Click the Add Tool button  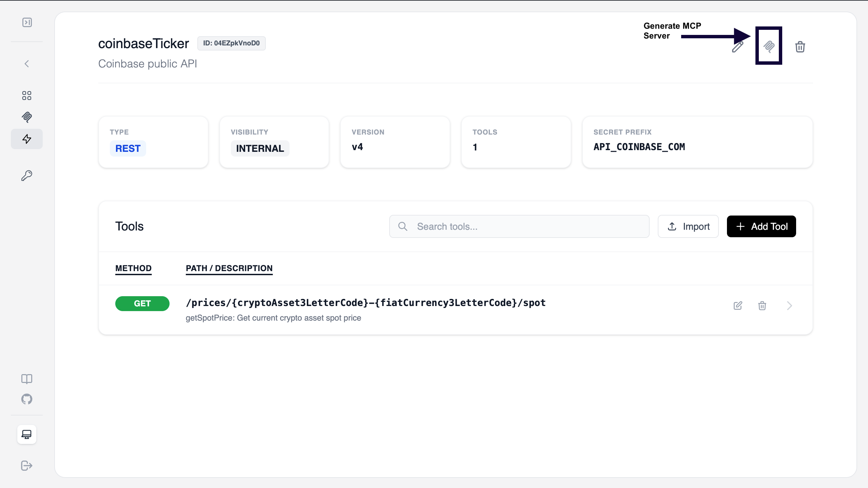point(761,226)
